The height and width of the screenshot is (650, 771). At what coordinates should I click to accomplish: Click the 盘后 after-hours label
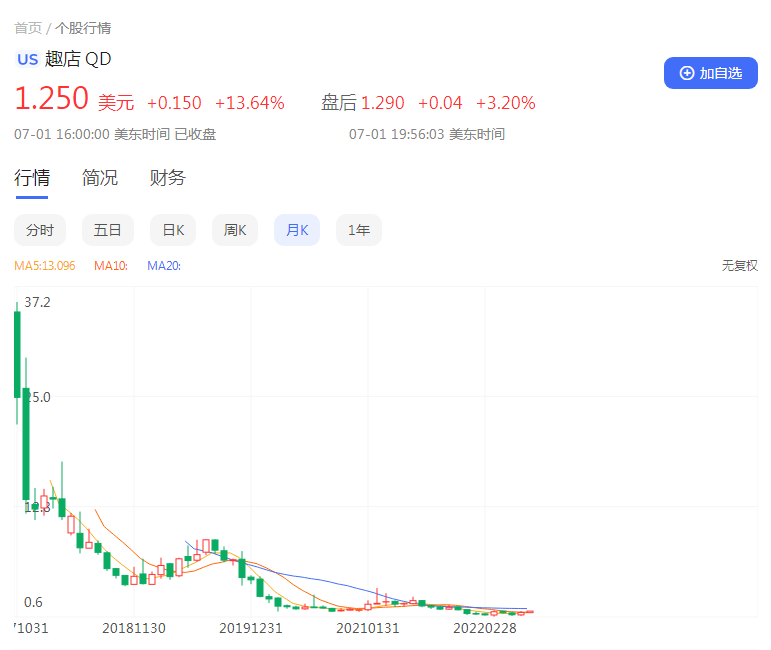pos(339,103)
